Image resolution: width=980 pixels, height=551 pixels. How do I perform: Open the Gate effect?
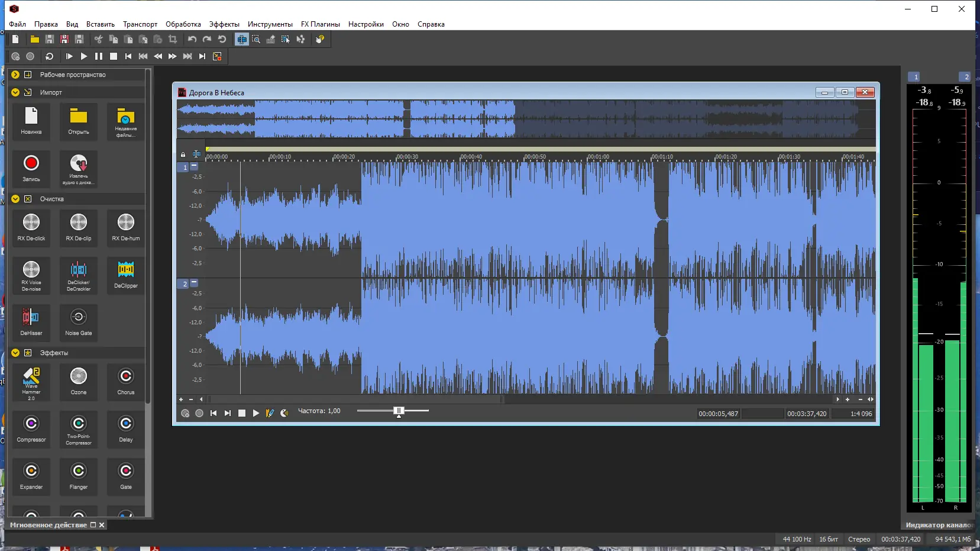point(126,476)
